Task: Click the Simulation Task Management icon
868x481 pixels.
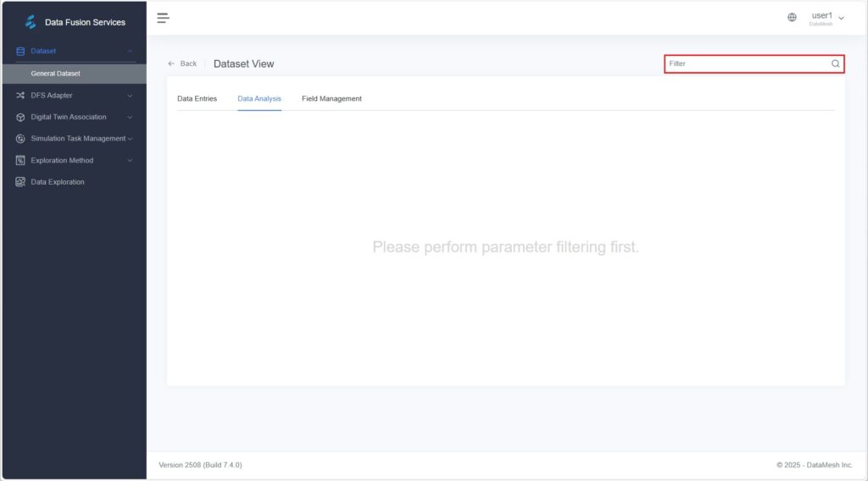Action: (20, 139)
